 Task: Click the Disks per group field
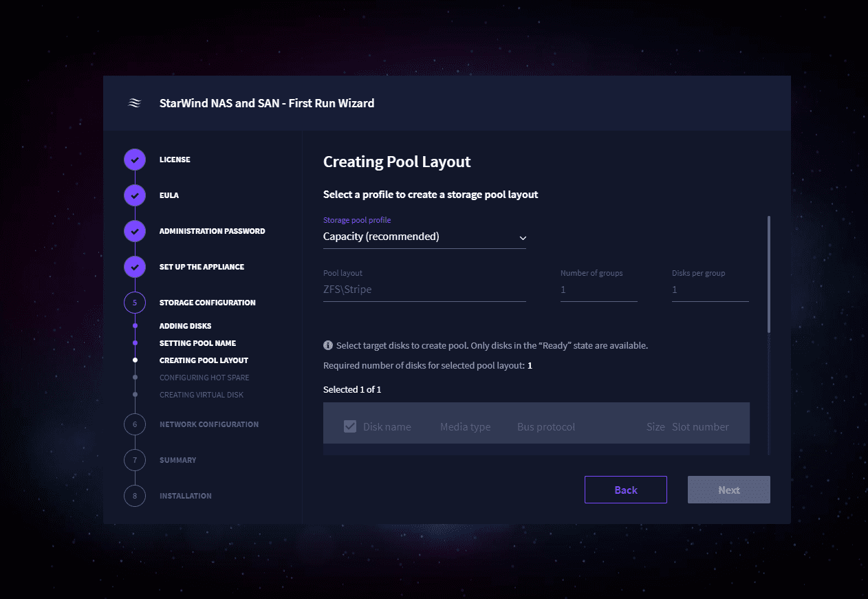(710, 290)
